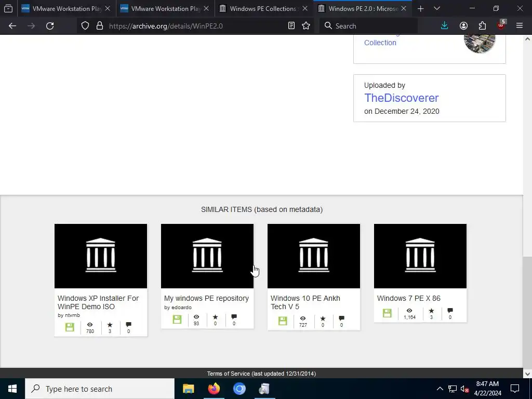Open extensions puzzle icon
Screen dimensions: 532x399
482,26
